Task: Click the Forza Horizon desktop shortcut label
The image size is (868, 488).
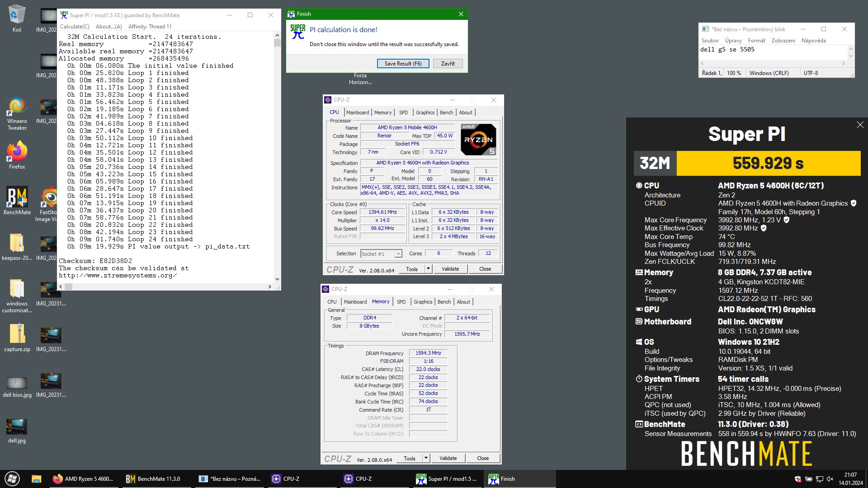Action: point(360,79)
